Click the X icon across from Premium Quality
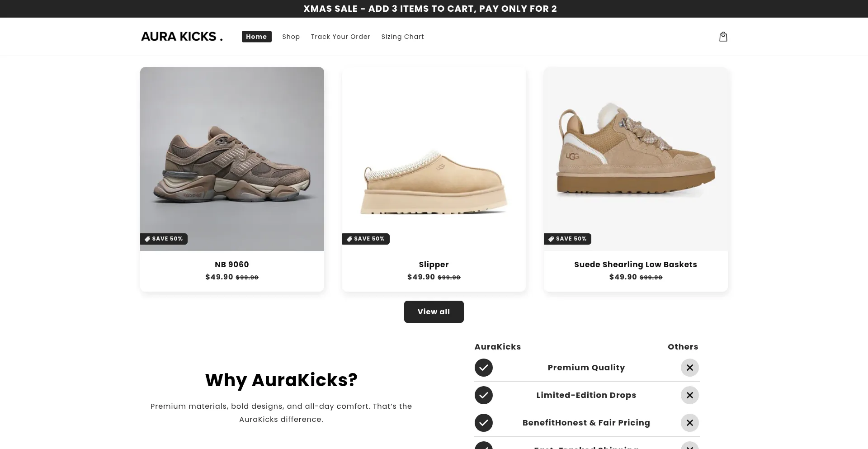This screenshot has height=449, width=868. (x=689, y=368)
